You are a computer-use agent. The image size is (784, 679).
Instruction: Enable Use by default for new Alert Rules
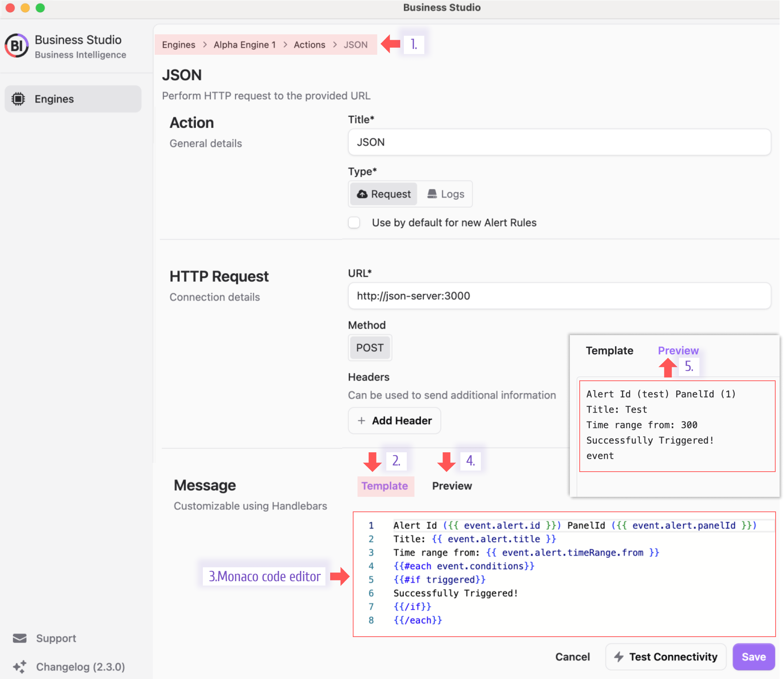tap(354, 222)
